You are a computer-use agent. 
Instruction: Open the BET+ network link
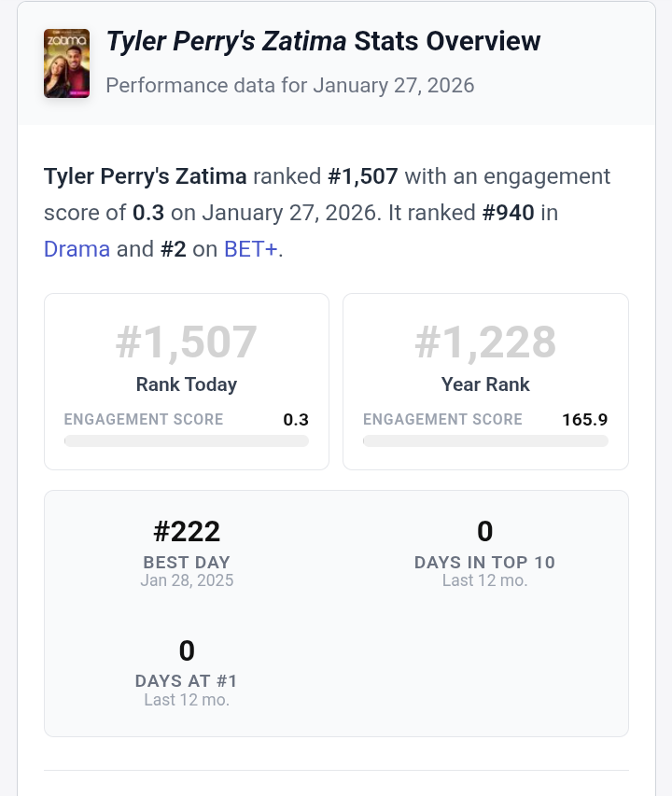tap(250, 249)
